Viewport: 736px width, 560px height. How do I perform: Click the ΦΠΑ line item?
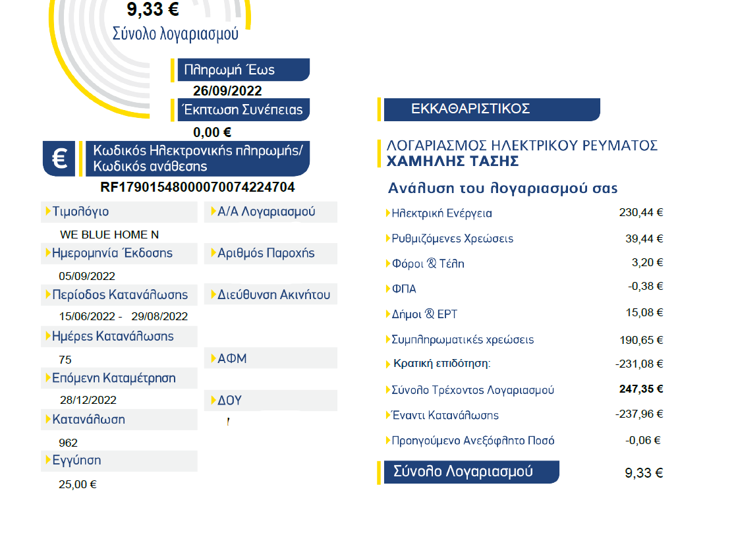pyautogui.click(x=404, y=289)
